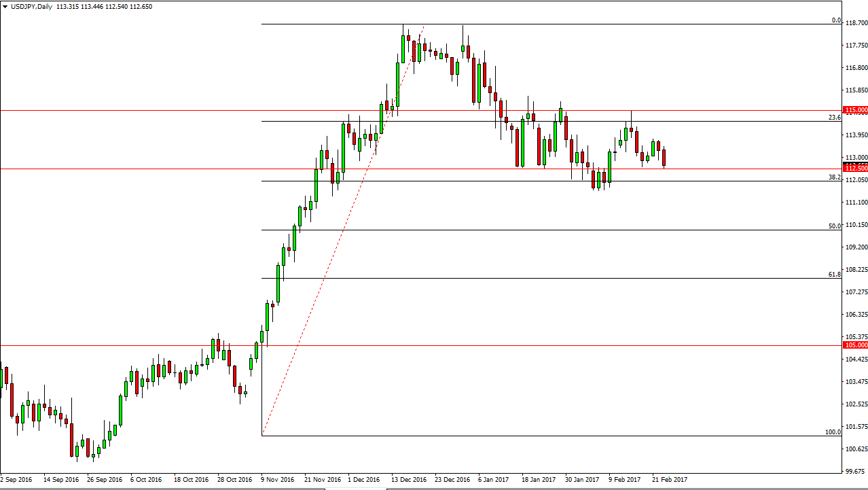Click the Fibonacci 23.6 level label
The height and width of the screenshot is (490, 868).
tap(835, 117)
